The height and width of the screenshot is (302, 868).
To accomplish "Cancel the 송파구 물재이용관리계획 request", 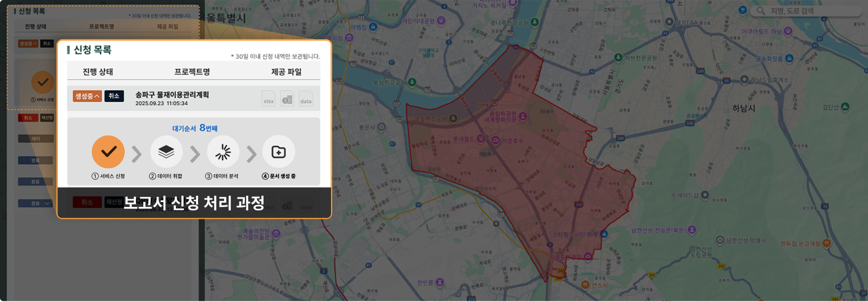I will click(114, 96).
